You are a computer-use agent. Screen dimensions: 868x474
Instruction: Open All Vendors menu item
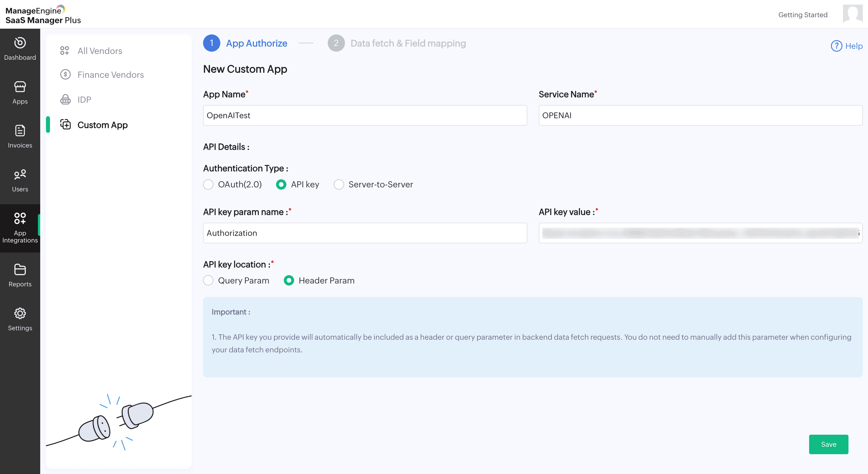(100, 51)
